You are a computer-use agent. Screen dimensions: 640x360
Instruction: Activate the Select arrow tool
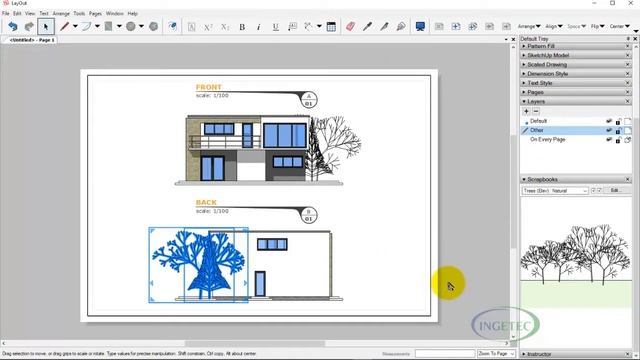click(x=46, y=27)
